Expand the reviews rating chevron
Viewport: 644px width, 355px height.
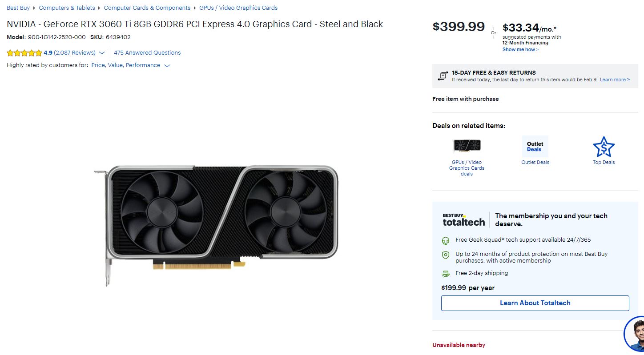point(102,53)
